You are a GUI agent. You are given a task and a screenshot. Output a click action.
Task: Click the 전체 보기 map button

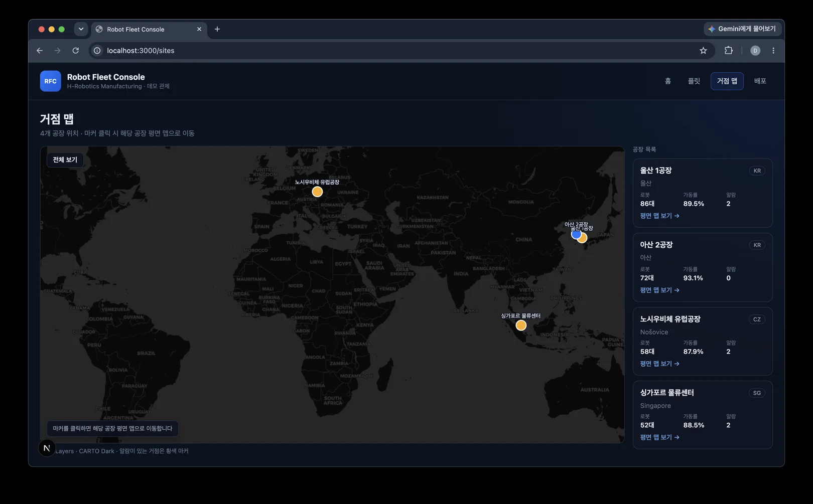(x=65, y=160)
